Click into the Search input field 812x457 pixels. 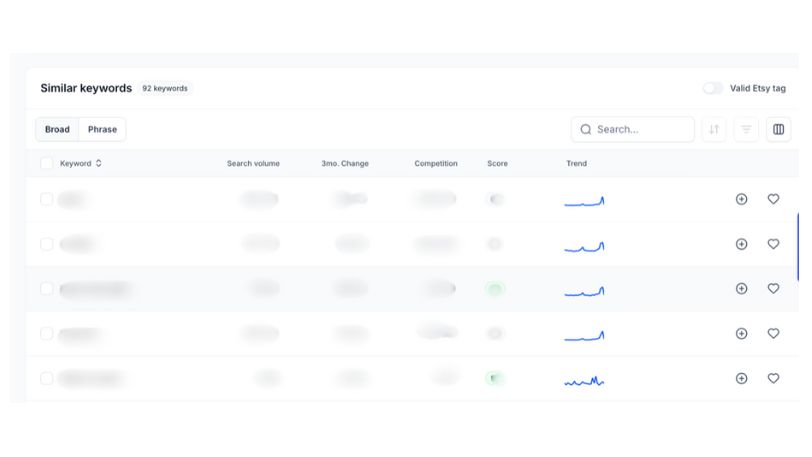tap(640, 129)
